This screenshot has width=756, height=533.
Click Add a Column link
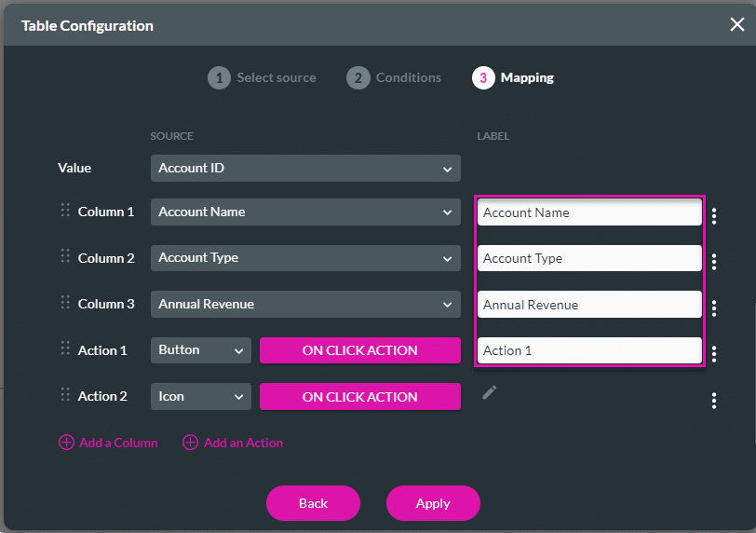108,443
